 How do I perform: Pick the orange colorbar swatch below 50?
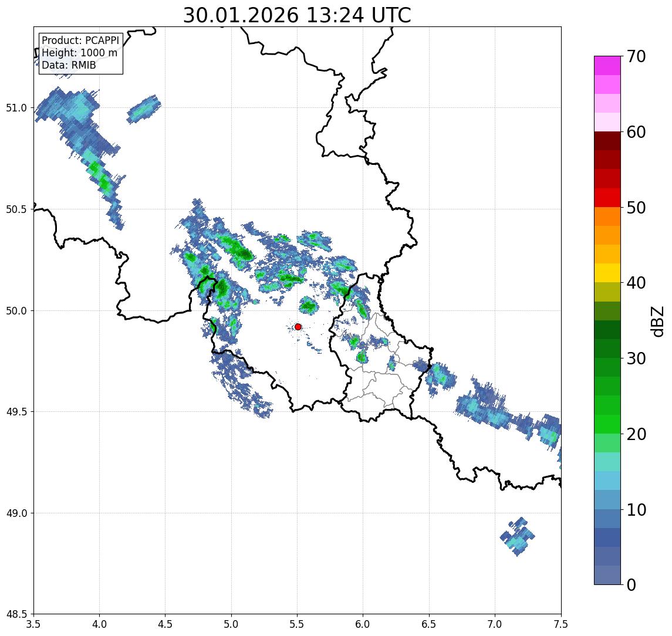tap(607, 216)
